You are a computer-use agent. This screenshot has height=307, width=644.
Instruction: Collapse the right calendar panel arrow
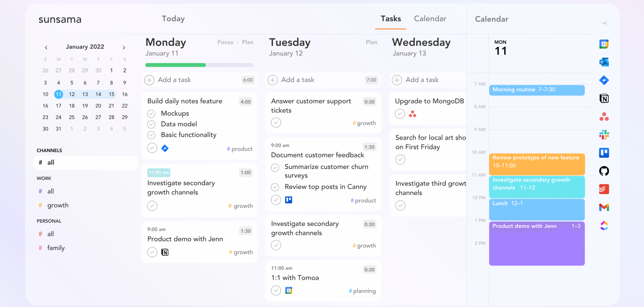[x=604, y=23]
